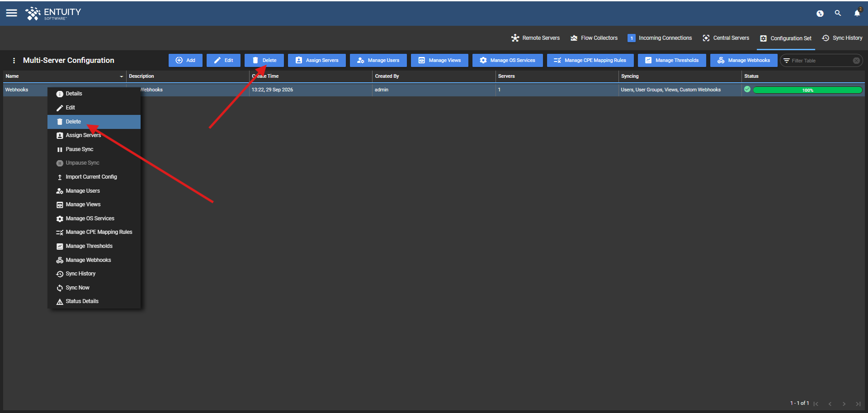Screen dimensions: 868x413
Task: Sort by the Name column dropdown arrow
Action: point(121,76)
